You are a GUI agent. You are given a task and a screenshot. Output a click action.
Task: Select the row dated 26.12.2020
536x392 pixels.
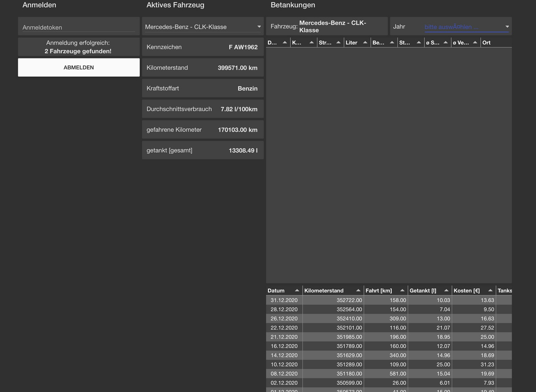(x=389, y=318)
